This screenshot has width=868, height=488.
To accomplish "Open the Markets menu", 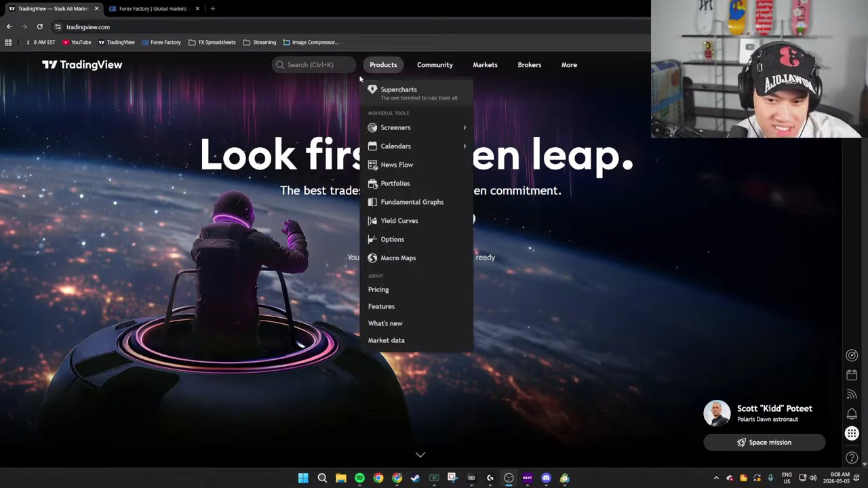I will pyautogui.click(x=485, y=65).
